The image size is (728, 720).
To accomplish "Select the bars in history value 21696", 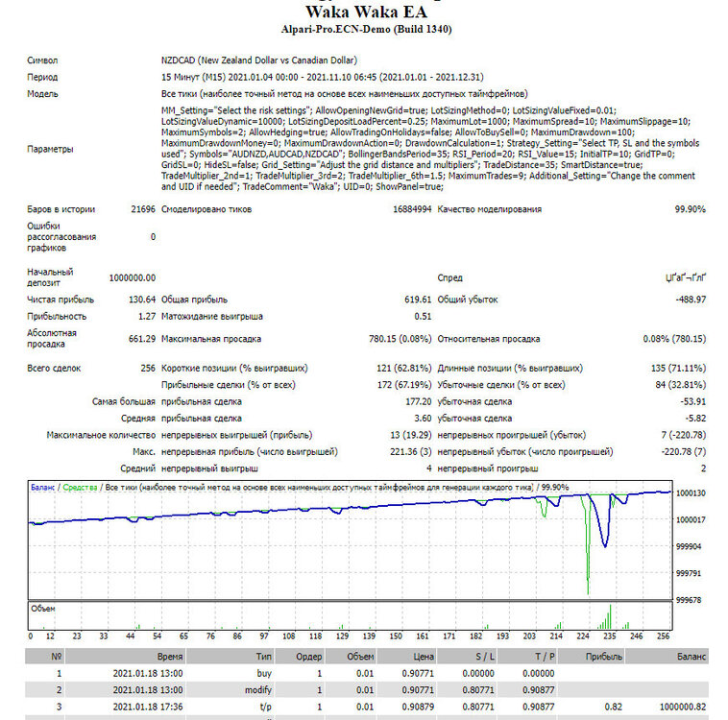I will coord(142,209).
